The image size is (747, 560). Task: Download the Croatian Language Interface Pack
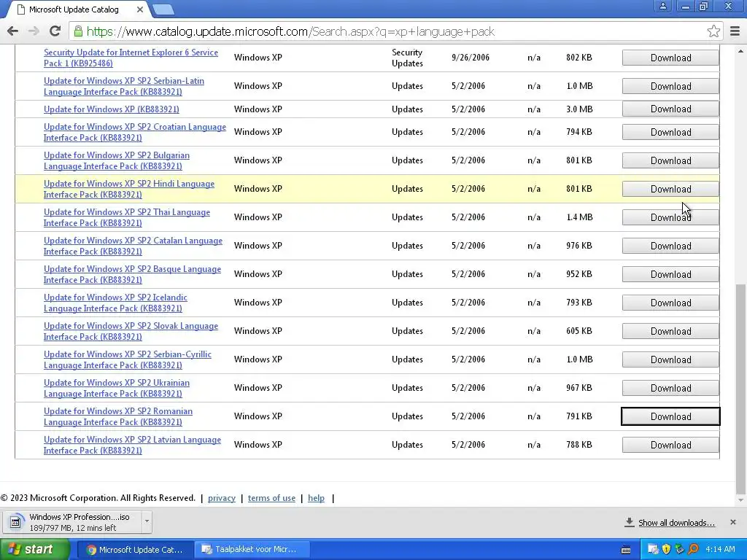(x=670, y=133)
